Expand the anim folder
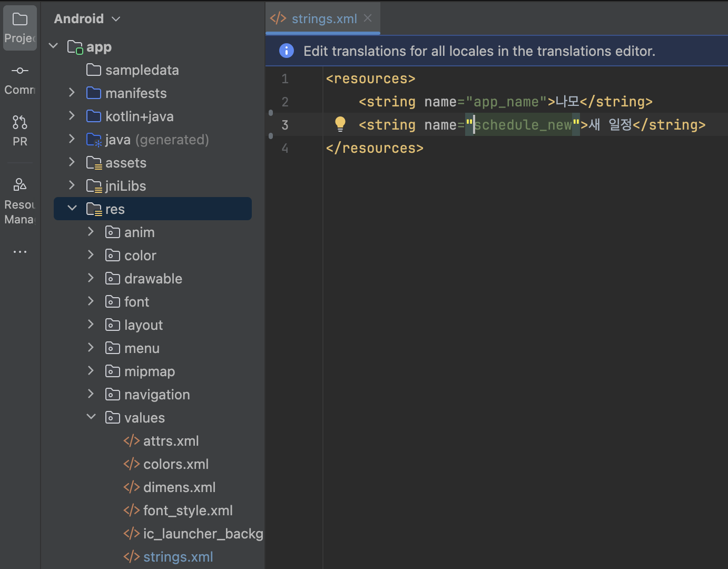Image resolution: width=728 pixels, height=569 pixels. [x=91, y=232]
